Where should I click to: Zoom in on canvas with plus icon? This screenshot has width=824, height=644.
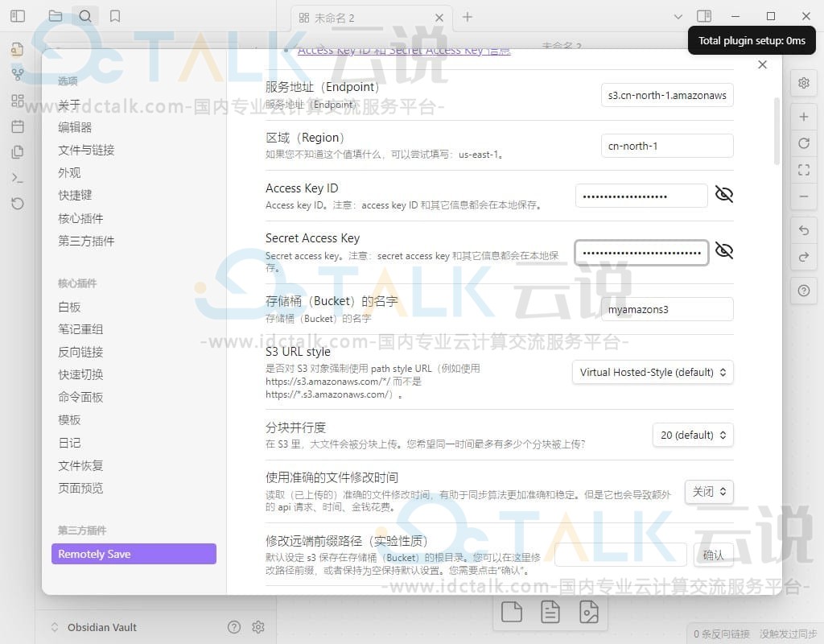point(804,117)
